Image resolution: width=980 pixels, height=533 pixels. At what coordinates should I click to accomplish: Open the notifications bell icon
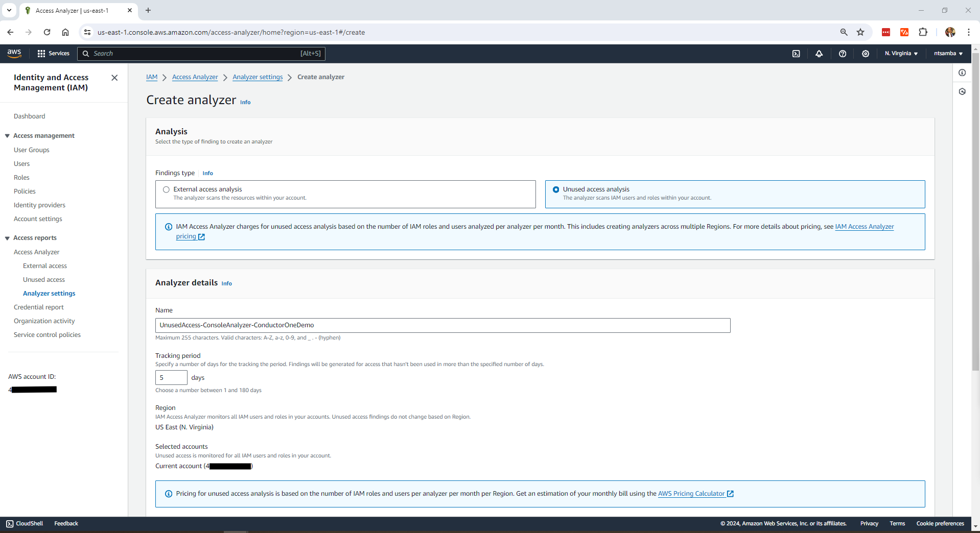[819, 54]
